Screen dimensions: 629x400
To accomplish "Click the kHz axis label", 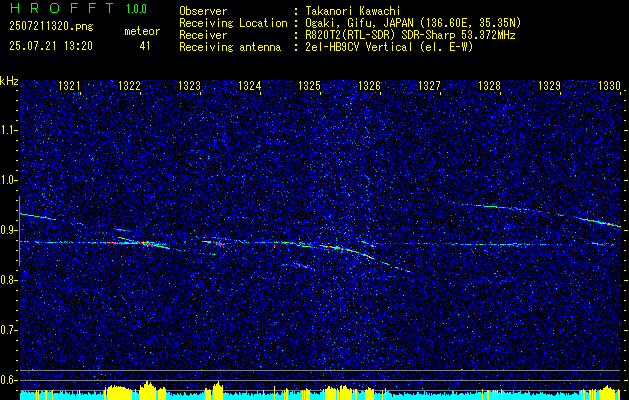I will [9, 81].
